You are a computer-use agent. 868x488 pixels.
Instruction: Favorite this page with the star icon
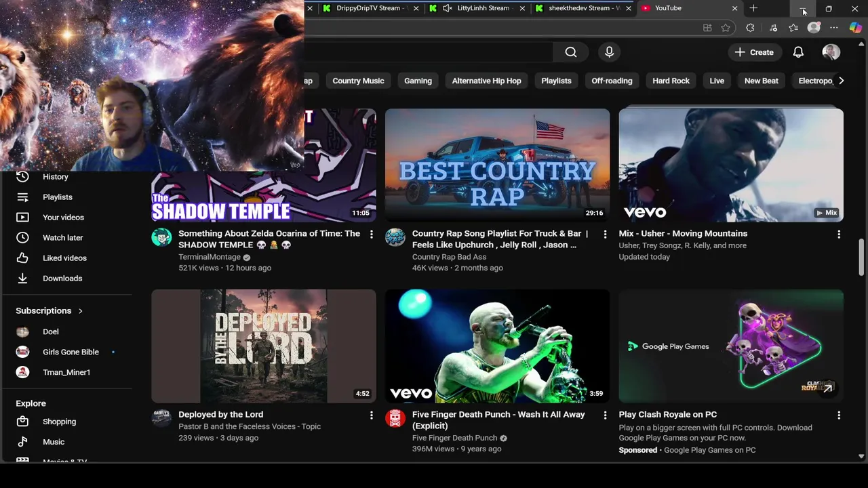(726, 28)
